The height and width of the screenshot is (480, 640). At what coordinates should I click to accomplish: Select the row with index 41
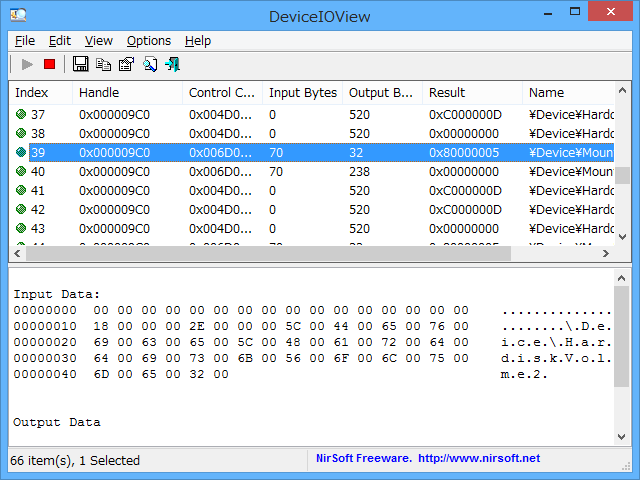pyautogui.click(x=312, y=191)
